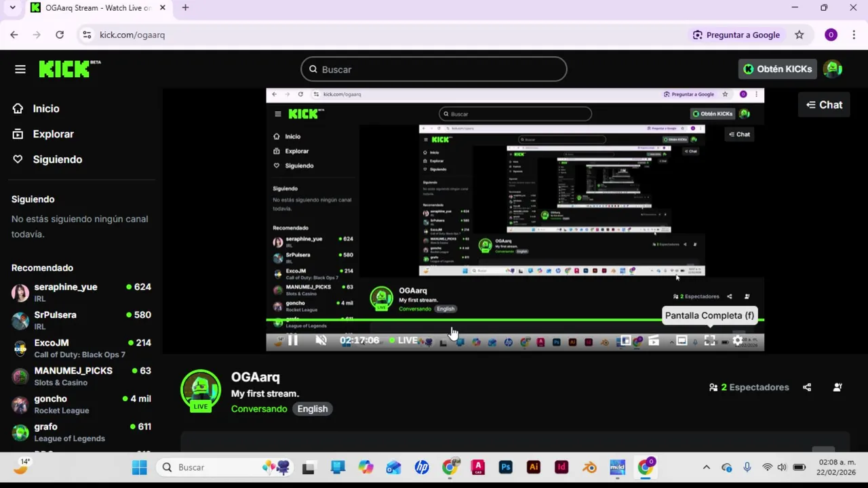Toggle follow on OGAarq channel
This screenshot has width=868, height=488.
click(x=837, y=387)
